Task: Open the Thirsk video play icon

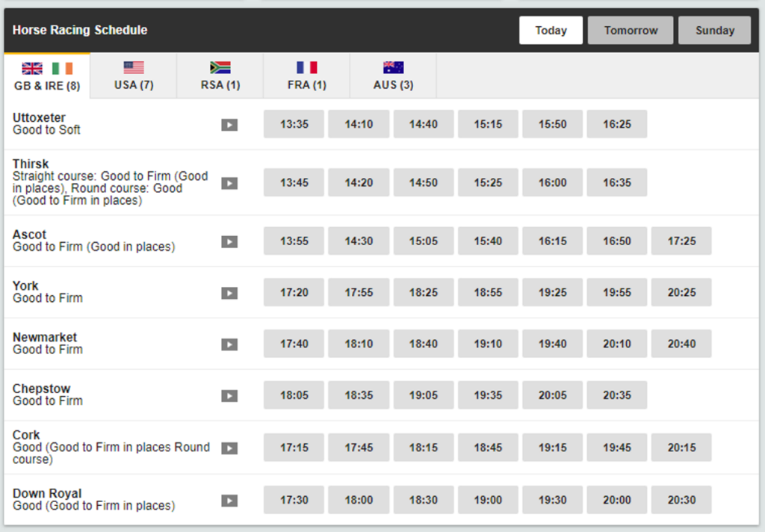Action: click(x=229, y=184)
